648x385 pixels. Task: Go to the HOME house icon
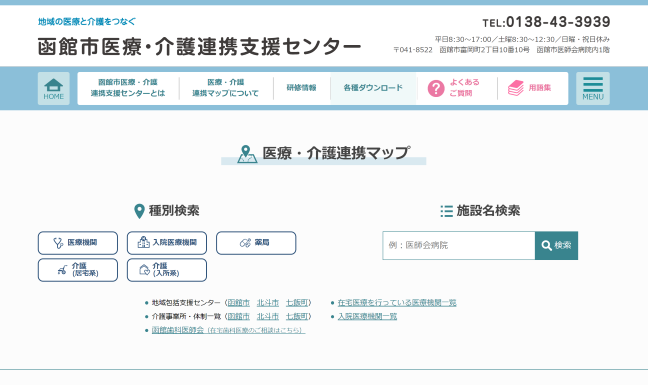pos(54,88)
